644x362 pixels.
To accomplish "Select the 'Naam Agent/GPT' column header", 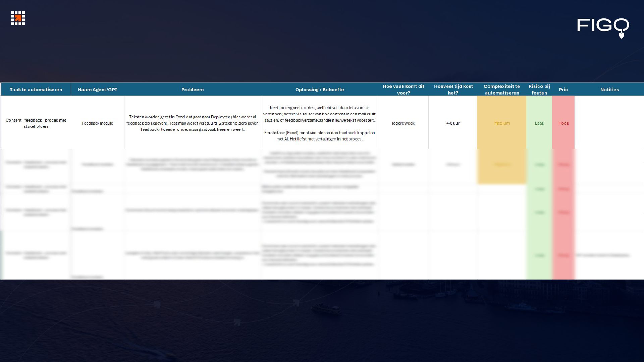I will 97,89.
